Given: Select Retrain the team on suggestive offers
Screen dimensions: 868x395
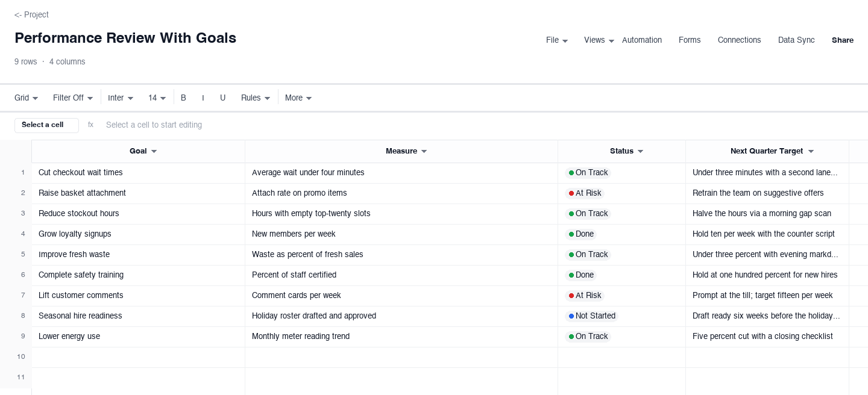Looking at the screenshot, I should pyautogui.click(x=767, y=193).
